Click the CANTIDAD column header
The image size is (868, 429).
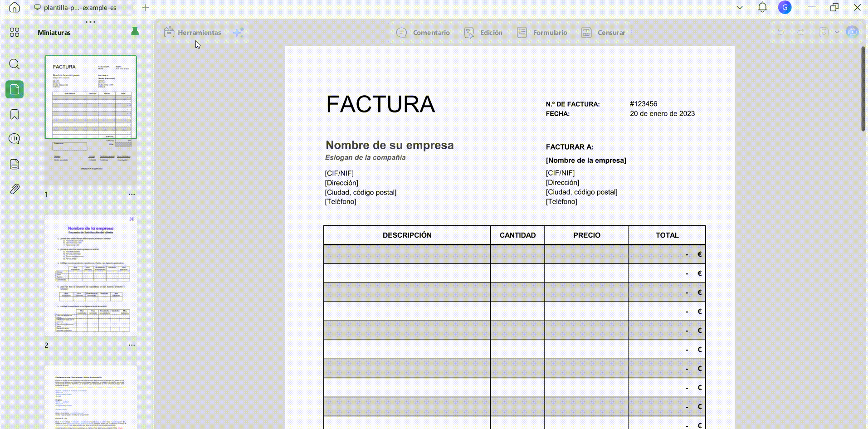click(517, 235)
